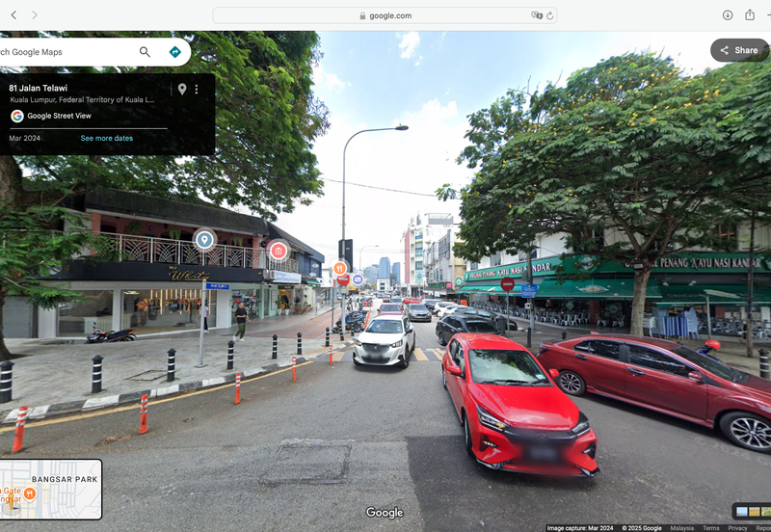Open the Terms footer link
771x532 pixels.
tap(711, 528)
